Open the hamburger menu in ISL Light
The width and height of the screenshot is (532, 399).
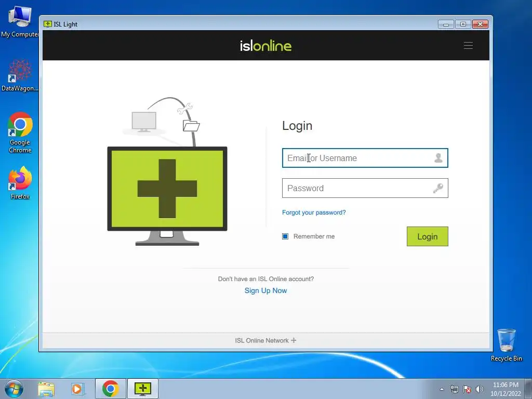pyautogui.click(x=468, y=46)
